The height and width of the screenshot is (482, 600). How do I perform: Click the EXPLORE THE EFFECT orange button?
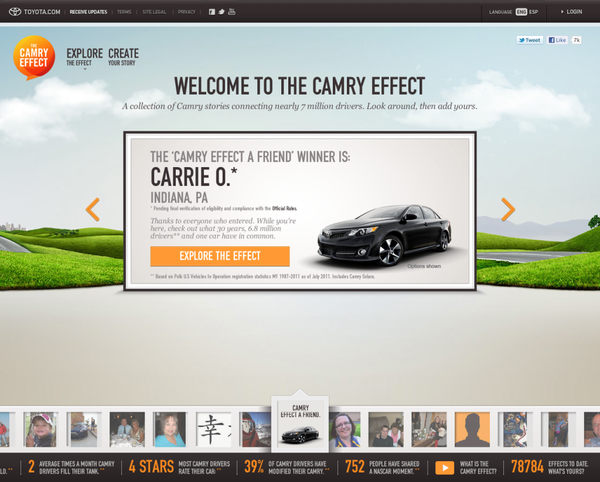coord(220,256)
